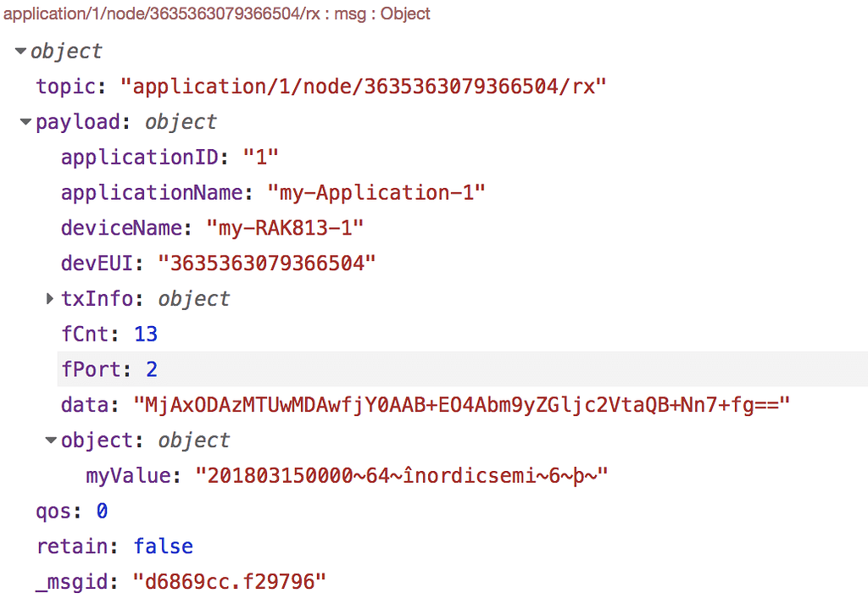Select the root object label
The height and width of the screenshot is (604, 868).
tap(65, 51)
